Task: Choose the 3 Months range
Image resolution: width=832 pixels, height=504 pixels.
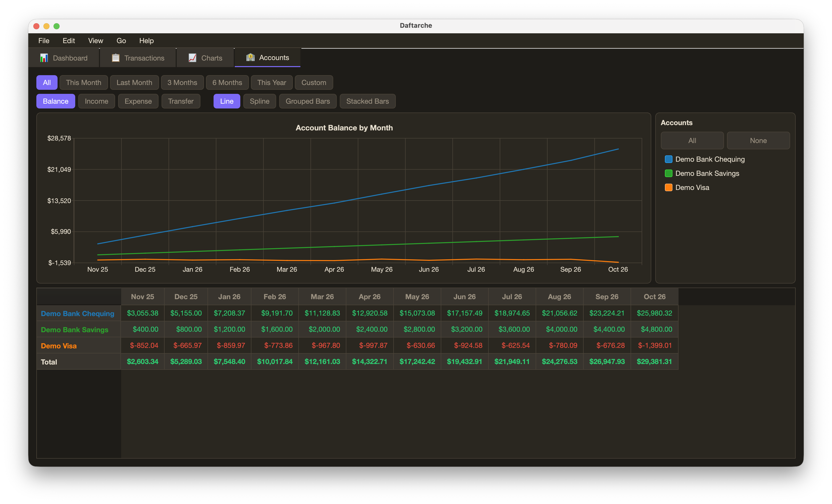Action: (182, 83)
